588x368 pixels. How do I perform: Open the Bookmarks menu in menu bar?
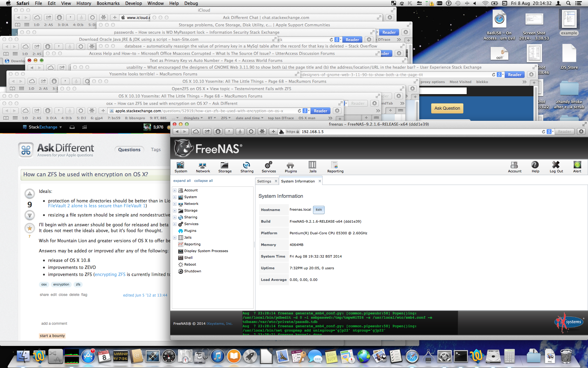pyautogui.click(x=108, y=3)
